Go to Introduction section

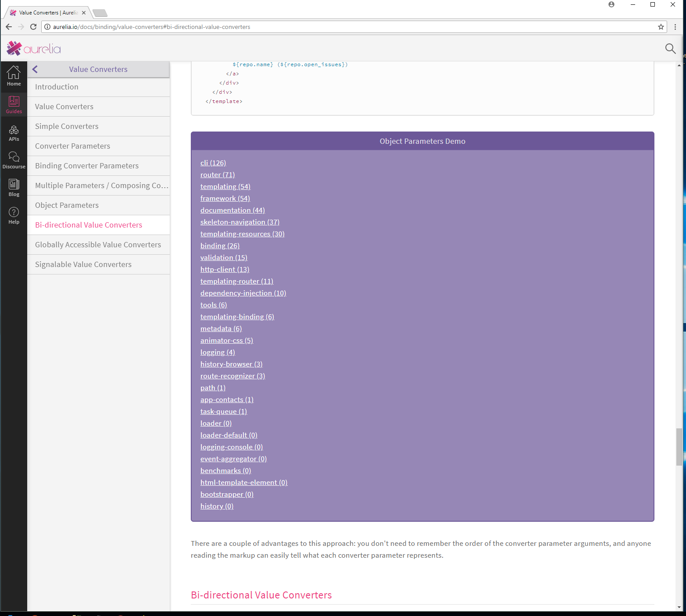[99, 87]
